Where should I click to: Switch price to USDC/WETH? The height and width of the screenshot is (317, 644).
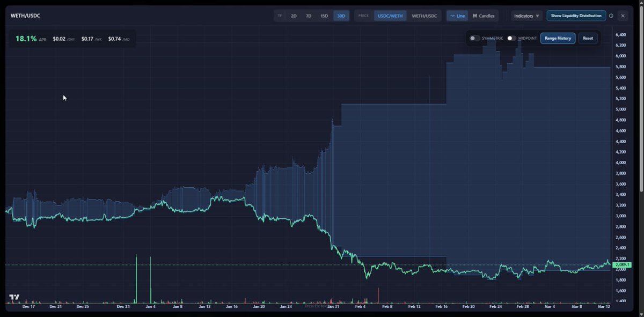pos(389,16)
